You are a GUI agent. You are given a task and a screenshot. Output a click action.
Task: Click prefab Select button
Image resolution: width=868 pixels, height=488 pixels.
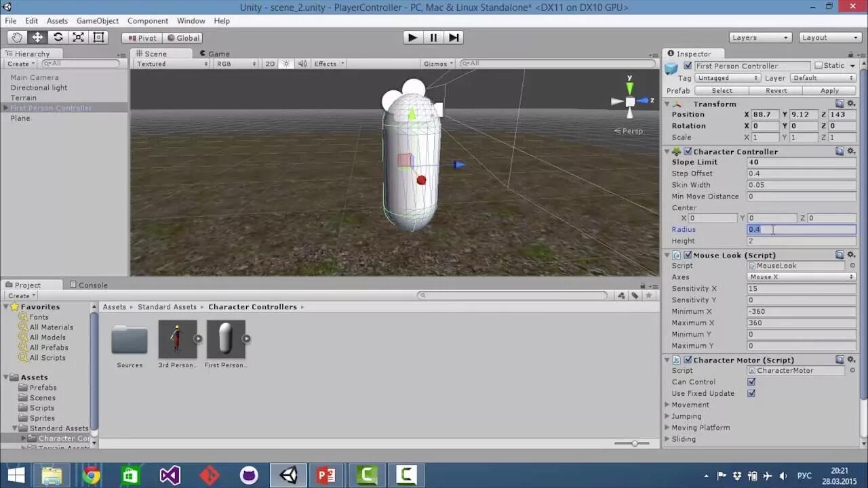[722, 91]
